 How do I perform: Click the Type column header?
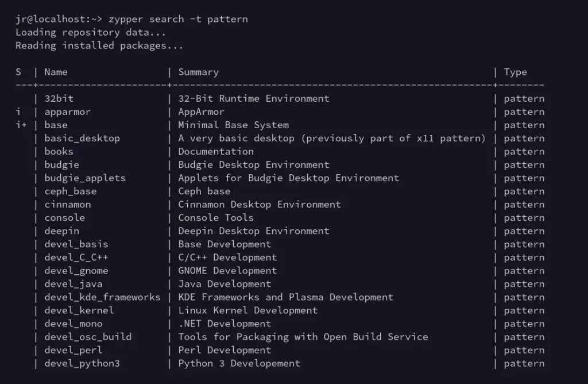pyautogui.click(x=514, y=72)
